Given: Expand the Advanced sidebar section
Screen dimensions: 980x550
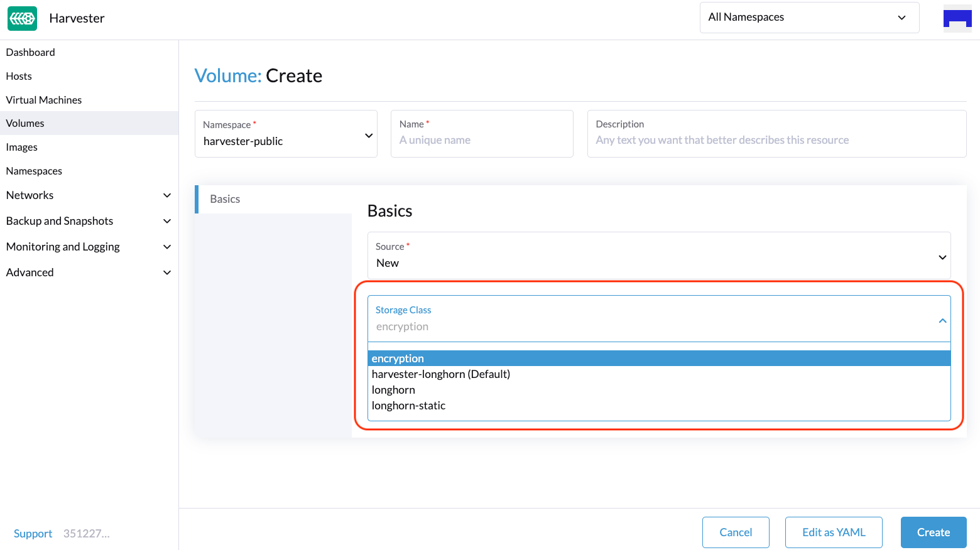Looking at the screenshot, I should [167, 272].
